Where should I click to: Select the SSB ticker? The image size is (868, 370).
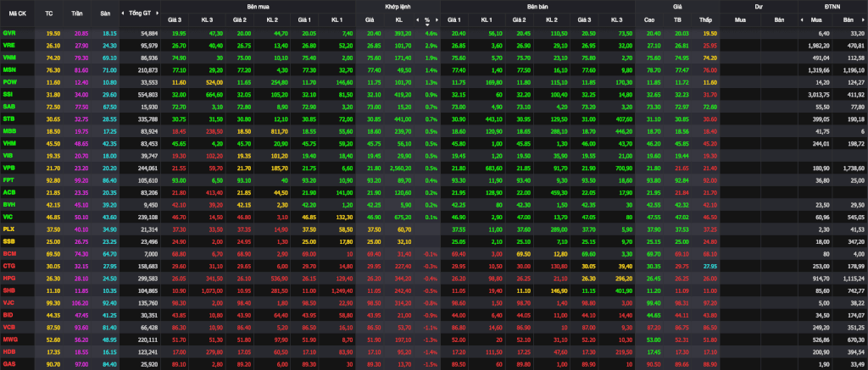pos(8,241)
